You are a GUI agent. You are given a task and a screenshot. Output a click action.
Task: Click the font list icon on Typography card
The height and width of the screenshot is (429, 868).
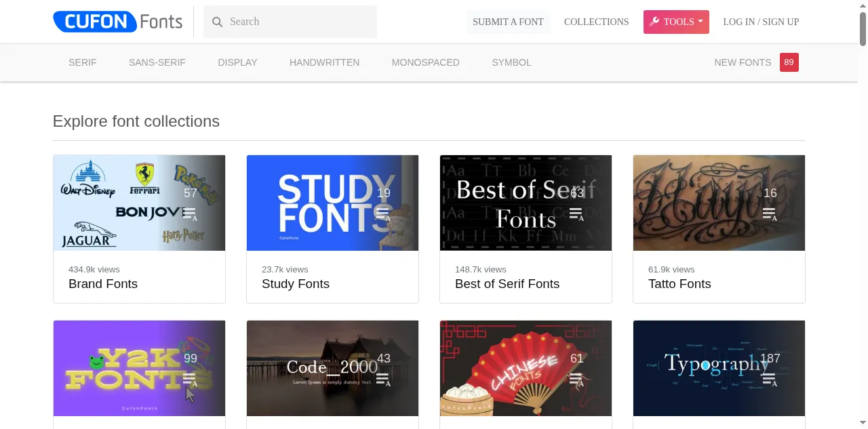coord(770,380)
